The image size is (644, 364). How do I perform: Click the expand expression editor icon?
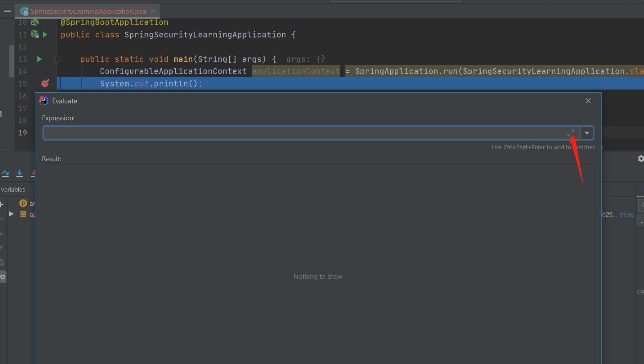click(571, 132)
